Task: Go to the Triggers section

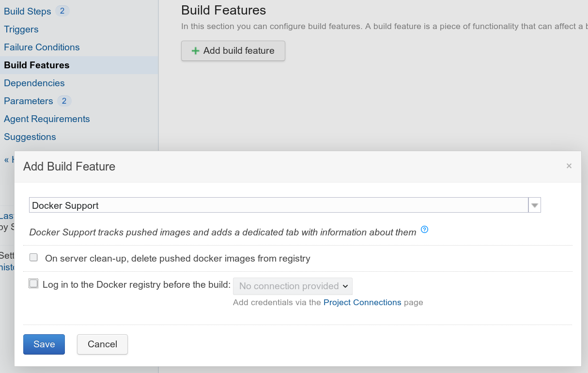Action: click(21, 29)
